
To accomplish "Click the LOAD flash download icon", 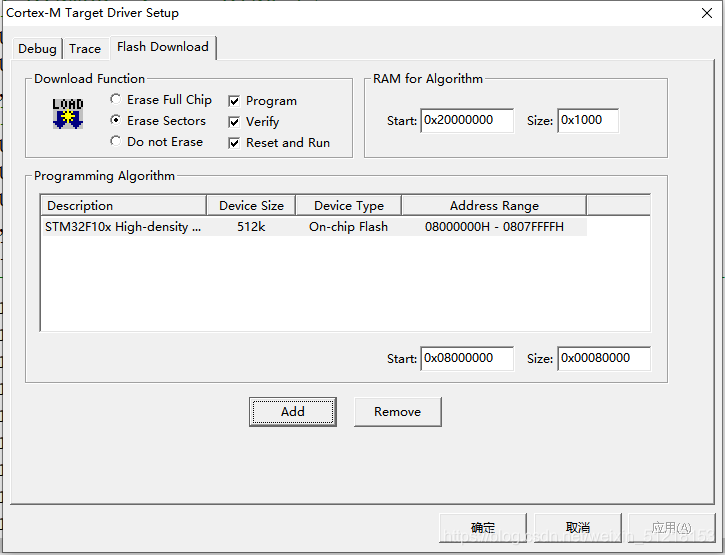I will [x=68, y=113].
